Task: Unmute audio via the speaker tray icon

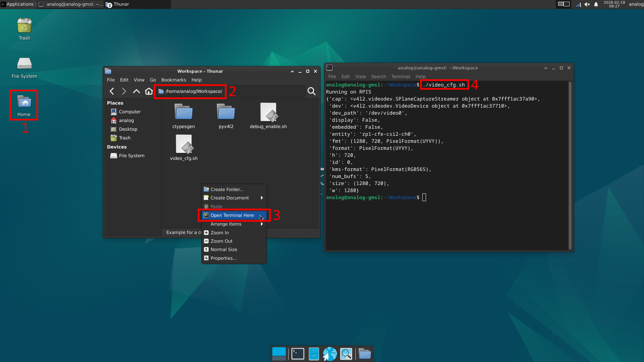Action: point(587,4)
